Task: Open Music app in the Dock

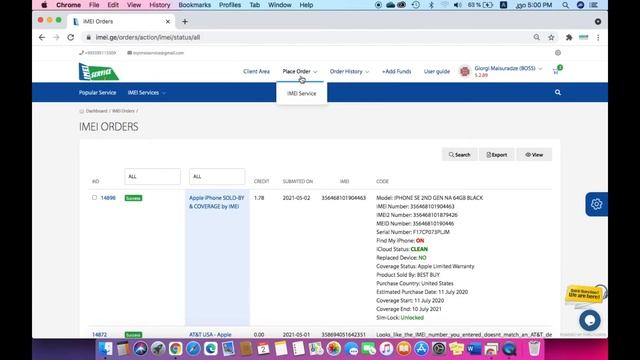Action: 386,349
